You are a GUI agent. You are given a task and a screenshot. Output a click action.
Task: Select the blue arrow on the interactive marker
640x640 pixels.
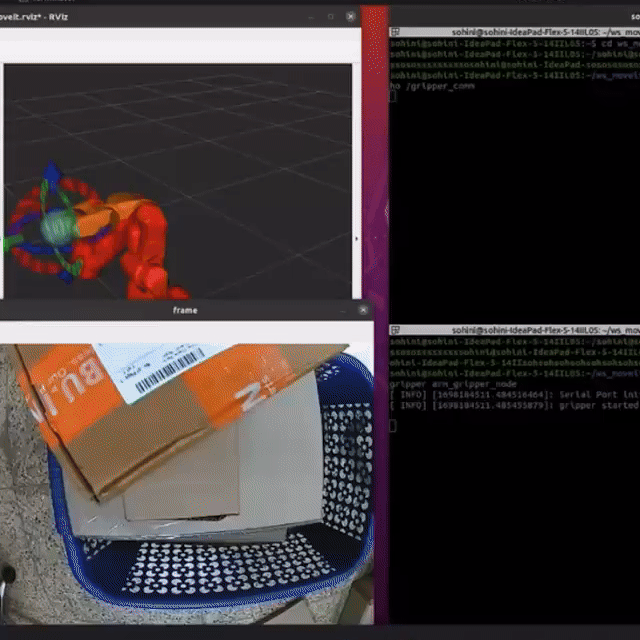tap(52, 173)
